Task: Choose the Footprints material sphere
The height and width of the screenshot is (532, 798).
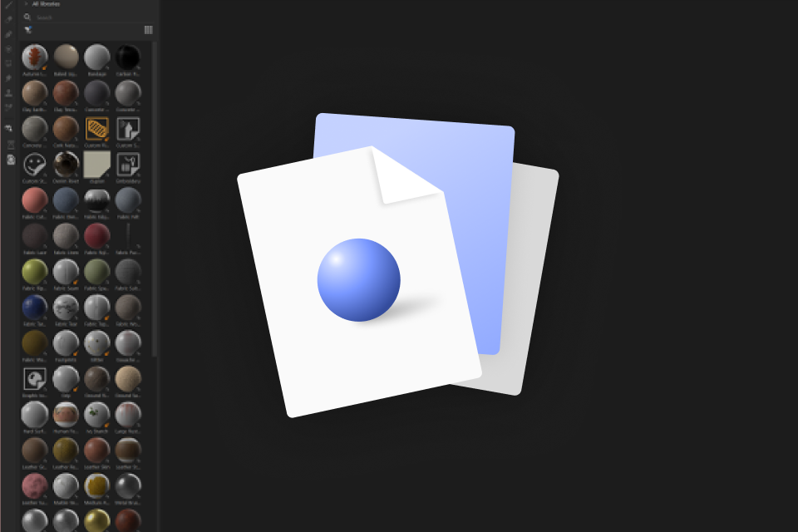Action: [66, 342]
